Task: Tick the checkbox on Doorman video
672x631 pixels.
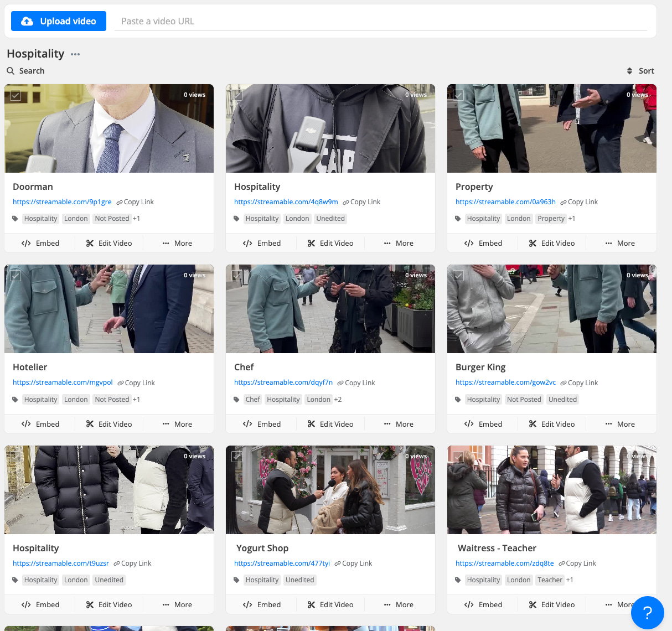Action: tap(15, 95)
